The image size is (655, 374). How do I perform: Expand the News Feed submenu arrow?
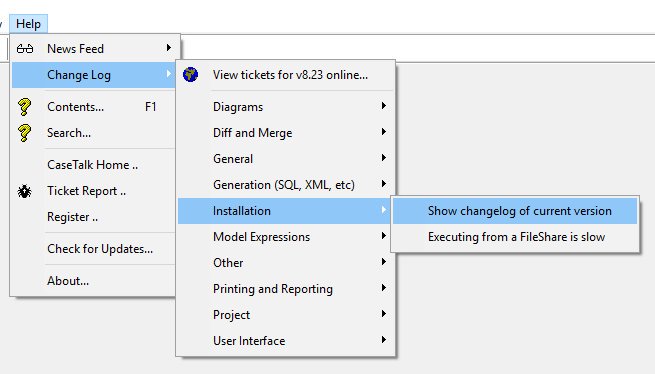tap(169, 48)
